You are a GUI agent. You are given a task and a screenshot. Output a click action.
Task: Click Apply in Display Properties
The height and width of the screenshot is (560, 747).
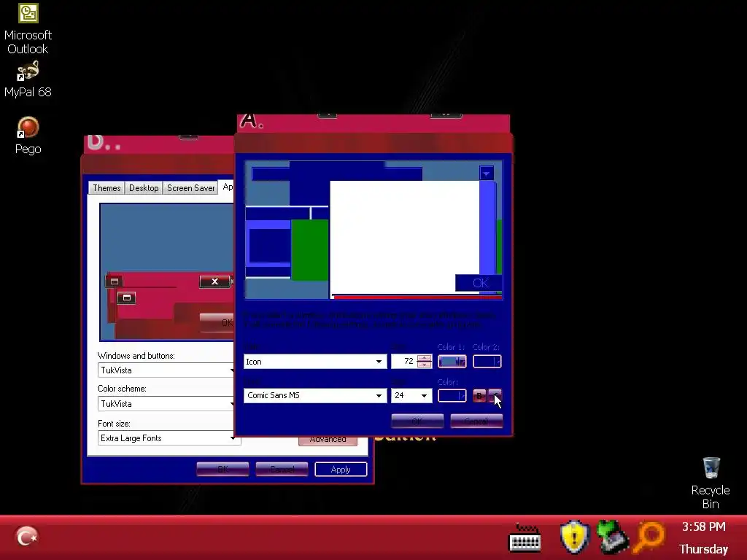(341, 469)
